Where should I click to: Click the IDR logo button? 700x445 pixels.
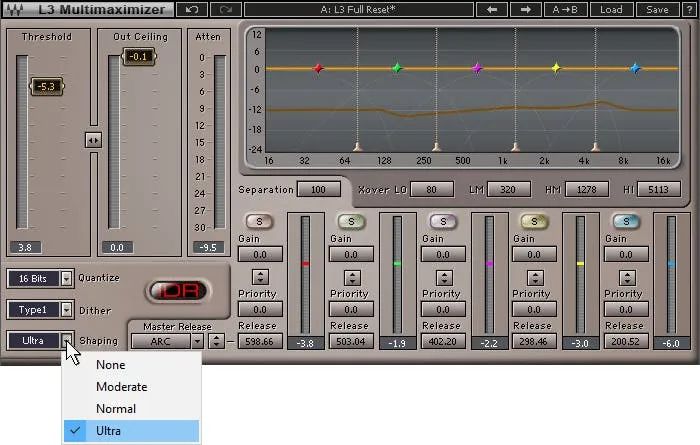[178, 291]
